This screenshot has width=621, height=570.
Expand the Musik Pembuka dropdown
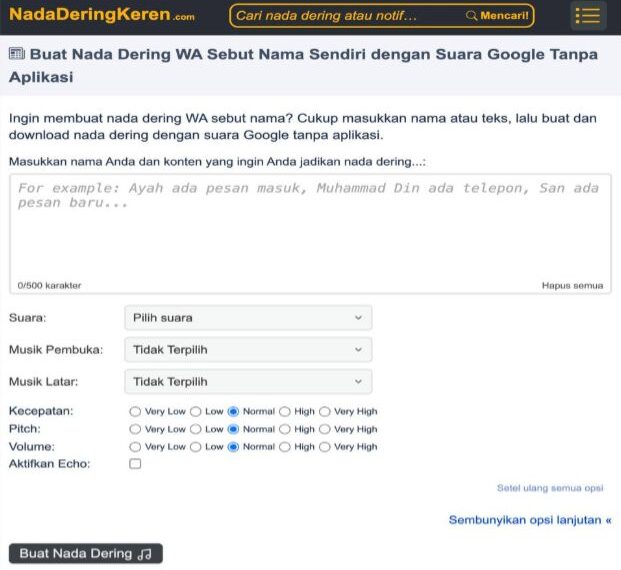click(x=248, y=350)
